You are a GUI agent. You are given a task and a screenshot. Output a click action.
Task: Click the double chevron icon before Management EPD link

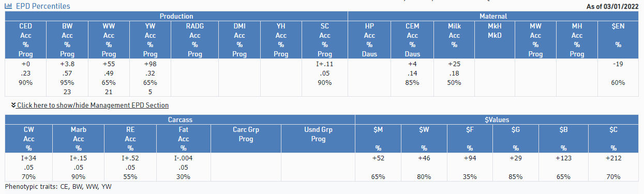tap(13, 105)
